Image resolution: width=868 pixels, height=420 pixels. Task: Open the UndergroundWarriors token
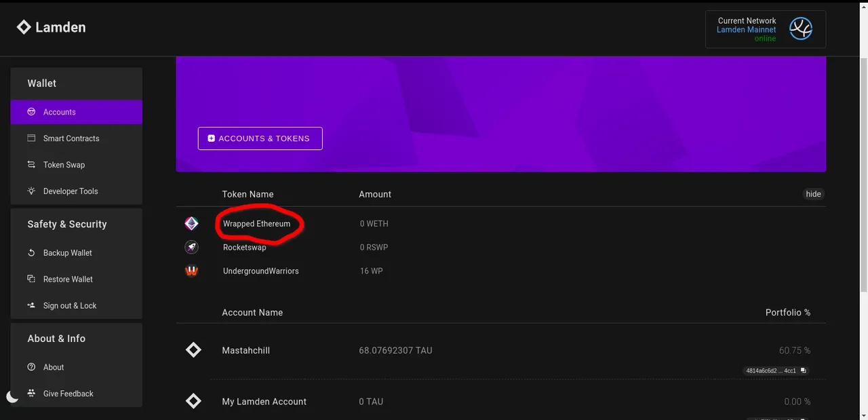point(261,271)
